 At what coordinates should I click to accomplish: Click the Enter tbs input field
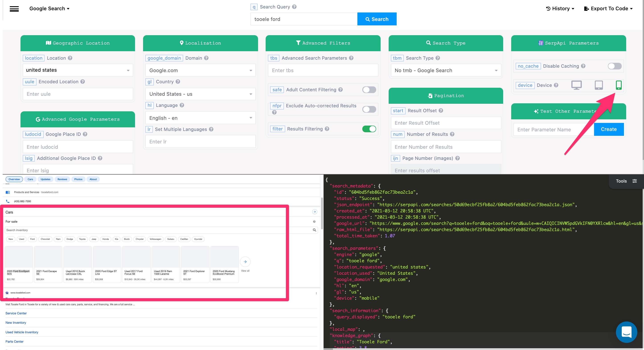pyautogui.click(x=323, y=70)
